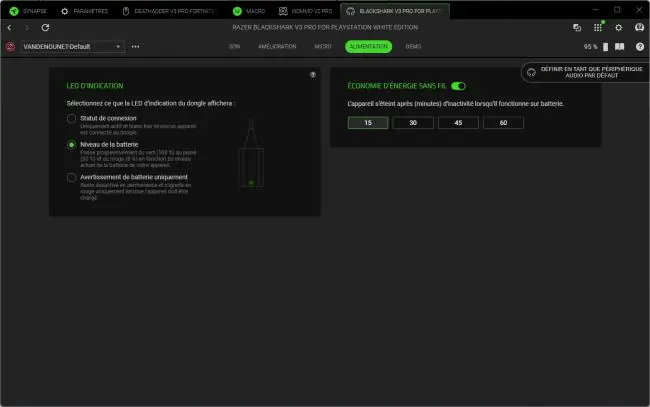Open the user account avatar icon
The image size is (650, 407).
pos(639,28)
